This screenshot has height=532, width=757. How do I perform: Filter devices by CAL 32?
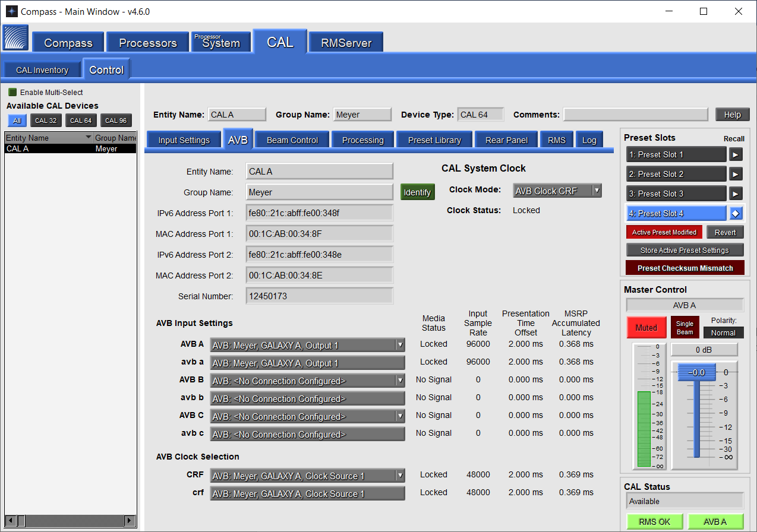(46, 121)
